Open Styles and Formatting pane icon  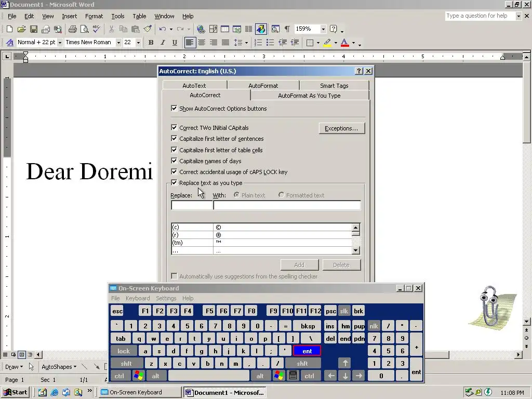tap(10, 43)
